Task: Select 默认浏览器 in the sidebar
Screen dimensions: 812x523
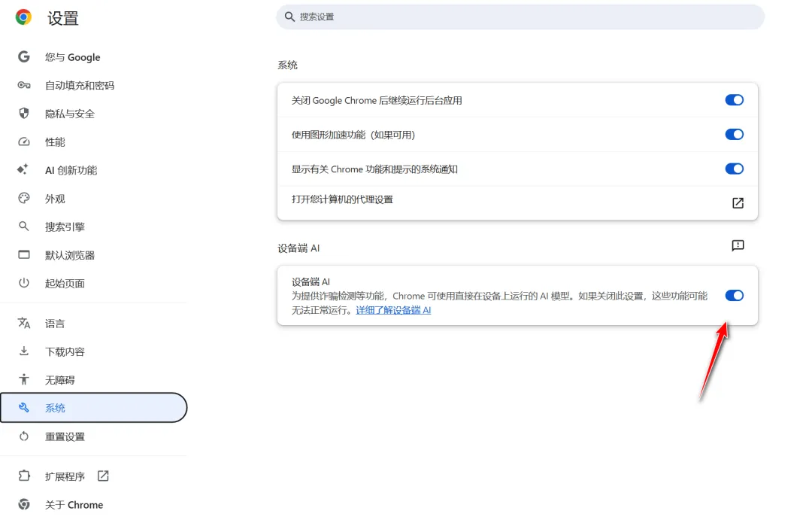Action: point(69,255)
